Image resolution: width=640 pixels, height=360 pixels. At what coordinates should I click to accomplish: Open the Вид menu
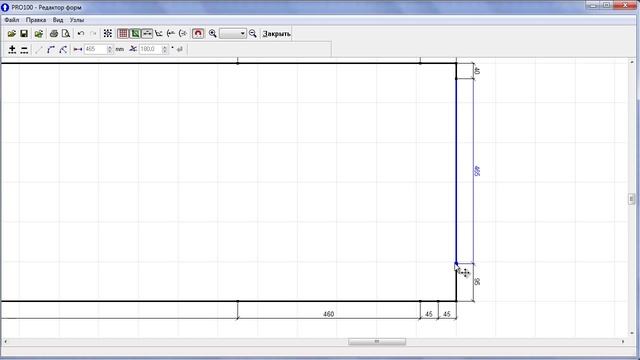[58, 20]
